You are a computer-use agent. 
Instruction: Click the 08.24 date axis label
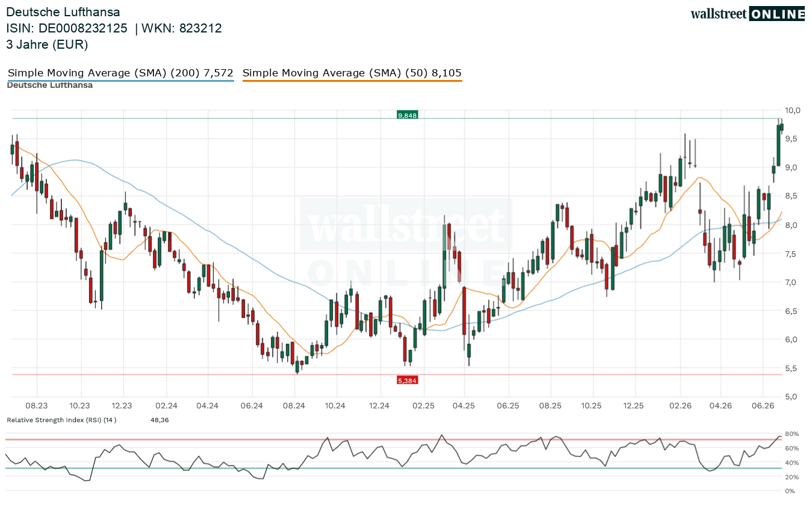pyautogui.click(x=294, y=406)
